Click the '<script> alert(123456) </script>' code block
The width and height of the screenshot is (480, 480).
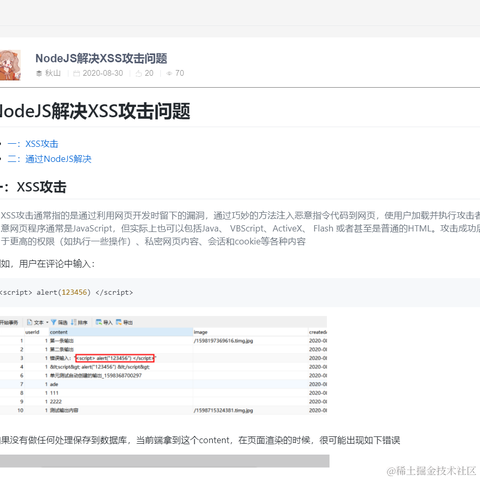coord(240,292)
